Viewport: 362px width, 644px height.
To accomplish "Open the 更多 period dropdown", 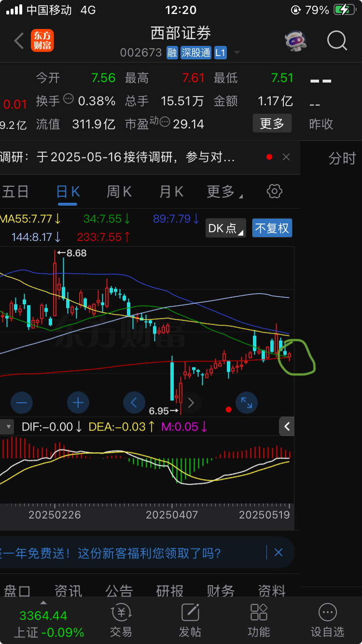I will tap(224, 192).
